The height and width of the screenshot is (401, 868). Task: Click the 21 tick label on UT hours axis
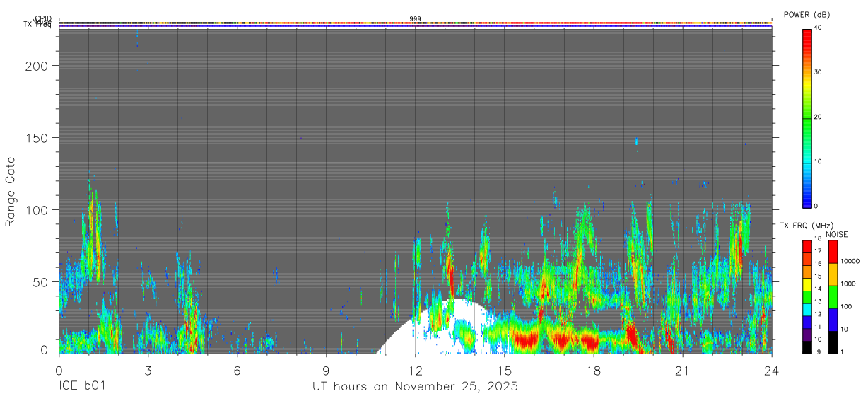pos(683,370)
